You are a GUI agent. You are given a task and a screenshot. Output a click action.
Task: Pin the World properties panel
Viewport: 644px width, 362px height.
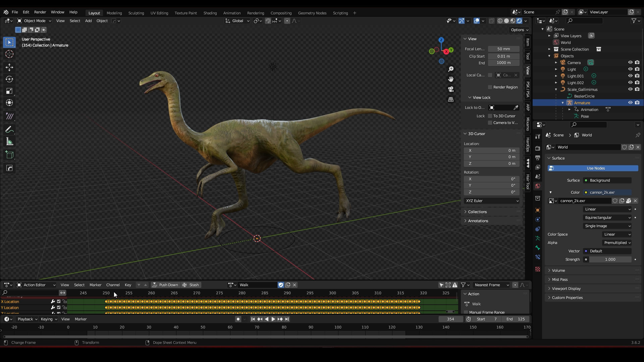(638, 135)
